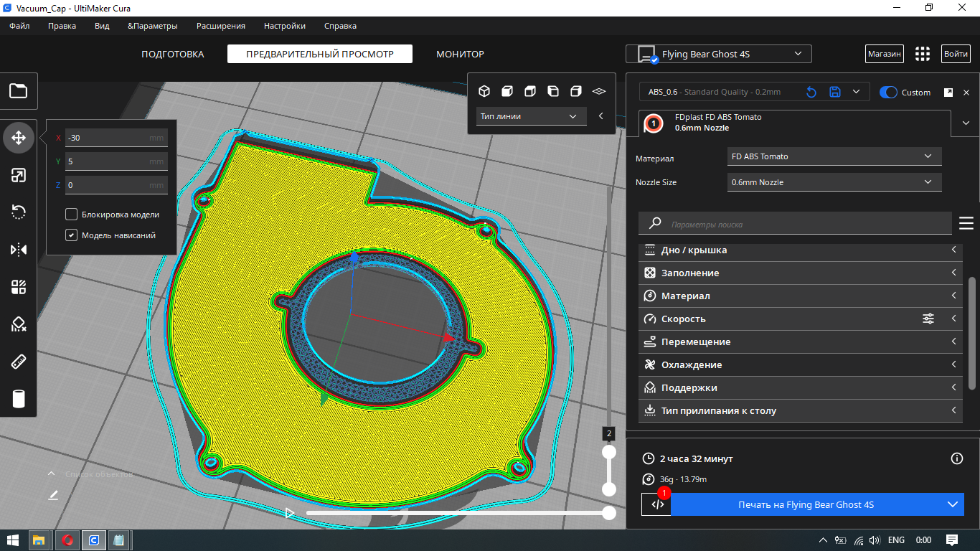The image size is (980, 551).
Task: Select the Mirror tool
Action: [19, 250]
